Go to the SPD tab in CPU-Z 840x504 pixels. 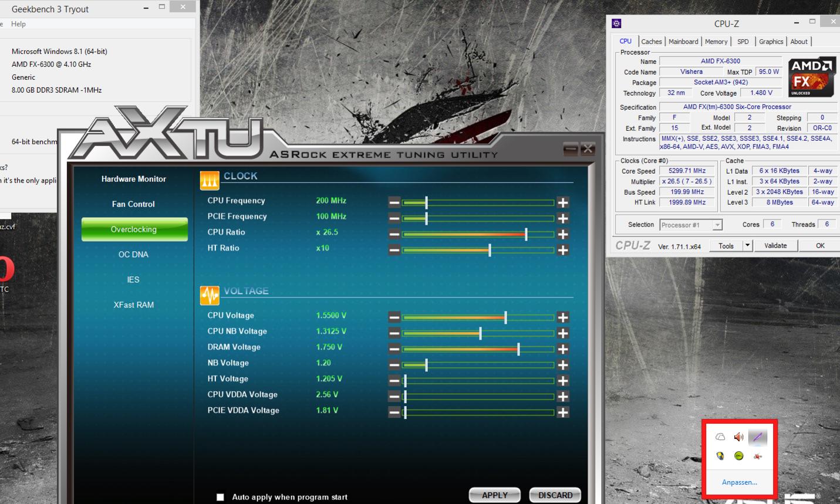[743, 42]
